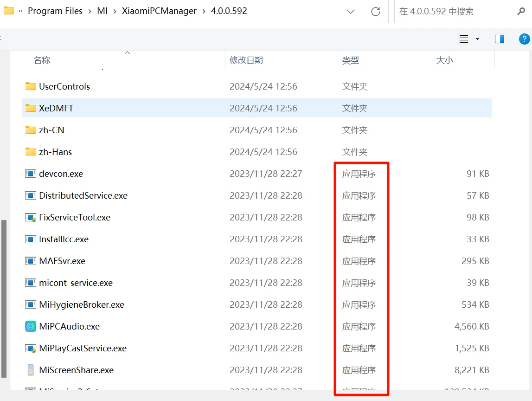The width and height of the screenshot is (532, 401).
Task: Navigate to MI breadcrumb folder
Action: pyautogui.click(x=102, y=11)
